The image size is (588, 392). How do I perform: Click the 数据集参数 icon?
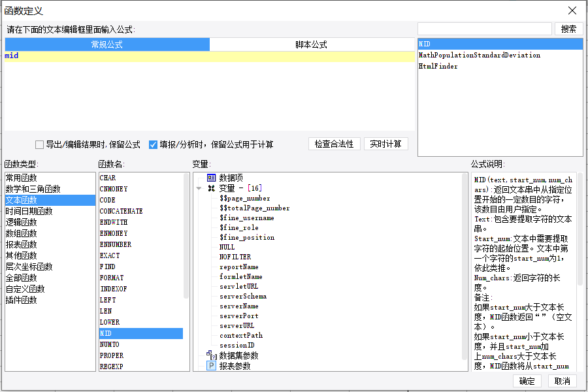coord(212,355)
